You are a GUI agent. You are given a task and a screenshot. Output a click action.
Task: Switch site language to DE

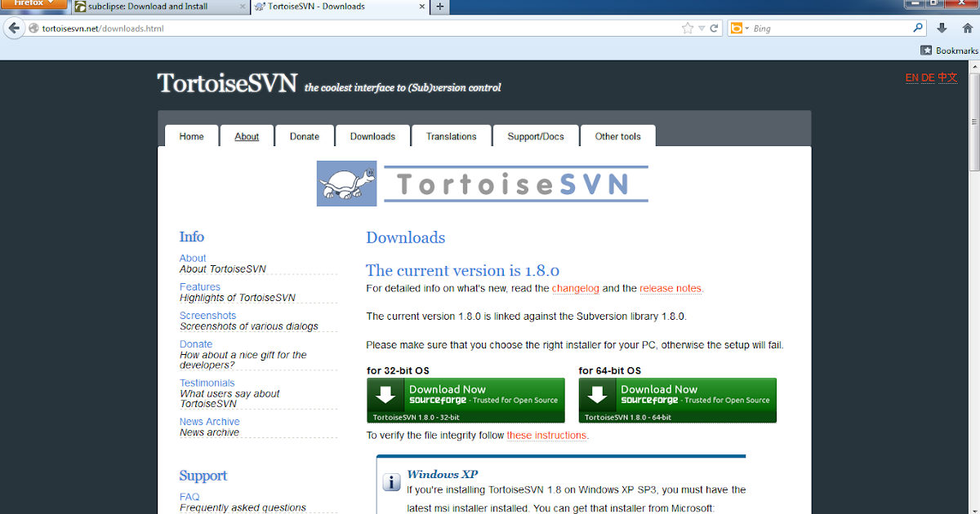pyautogui.click(x=929, y=78)
